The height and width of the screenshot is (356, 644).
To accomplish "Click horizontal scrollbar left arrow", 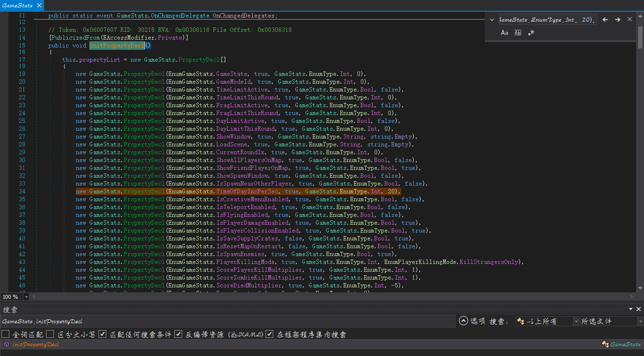I will point(34,297).
